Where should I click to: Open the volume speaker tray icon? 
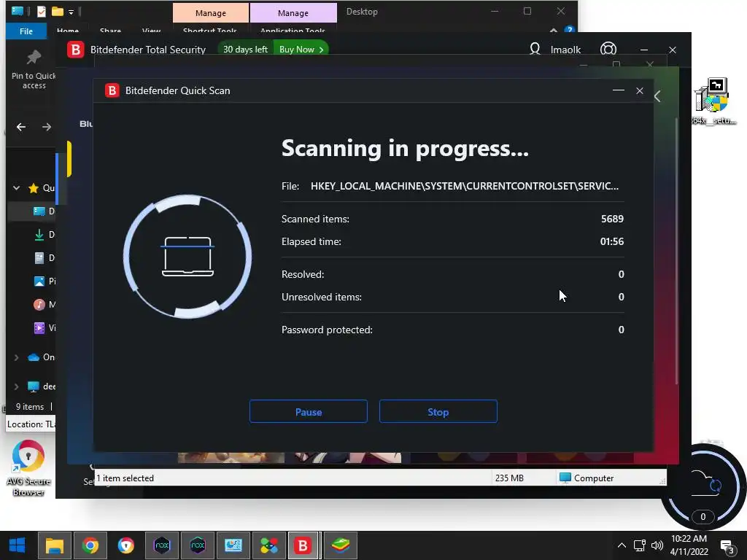tap(657, 545)
